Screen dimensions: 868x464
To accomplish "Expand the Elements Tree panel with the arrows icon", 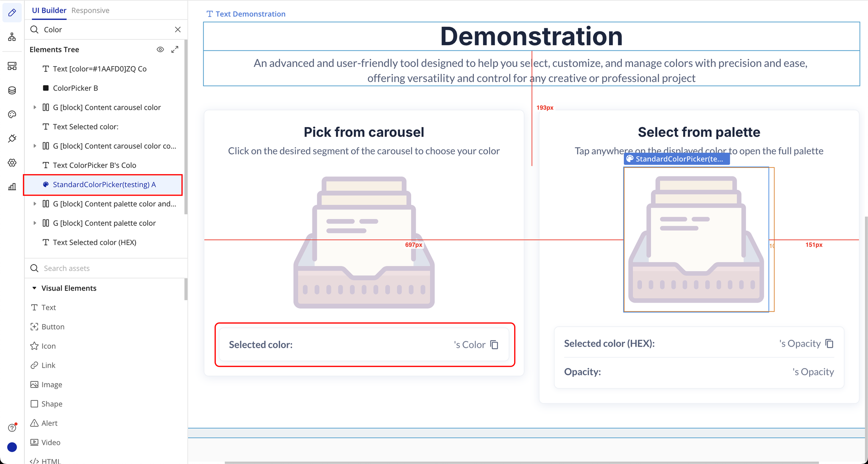I will click(x=175, y=50).
